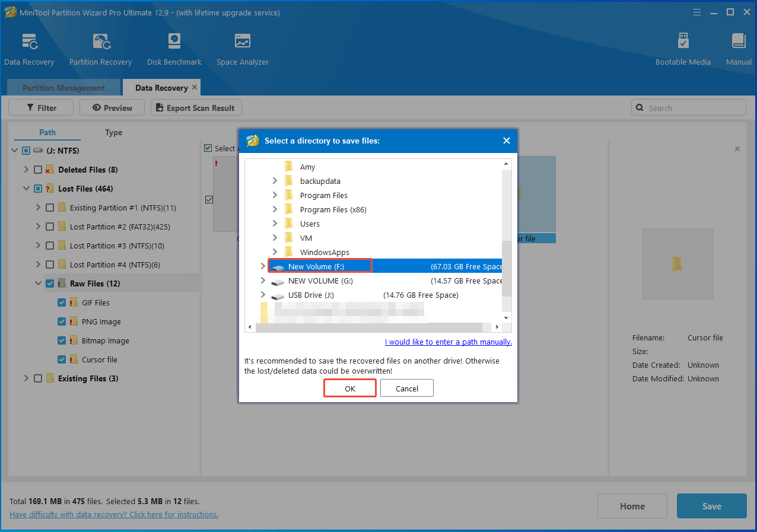
Task: Click the (J: NTFS) drive icon in tree
Action: pos(39,151)
